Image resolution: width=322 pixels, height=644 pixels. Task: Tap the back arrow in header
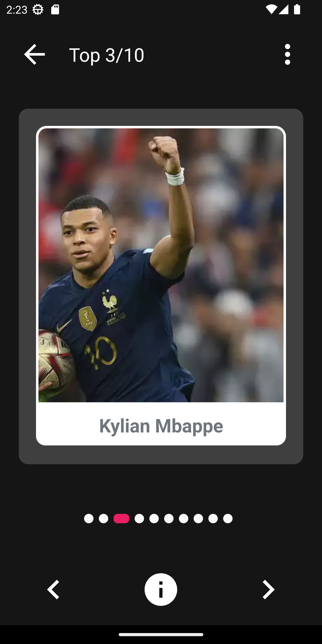tap(34, 55)
